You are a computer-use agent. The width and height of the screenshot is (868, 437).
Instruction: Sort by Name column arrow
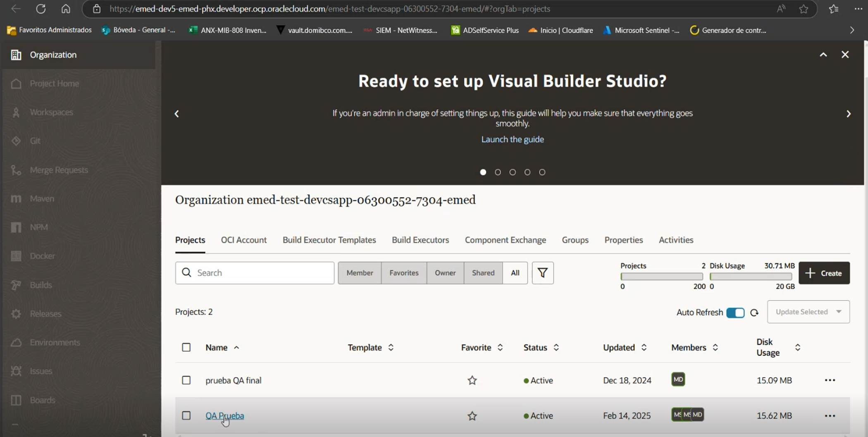[236, 348]
